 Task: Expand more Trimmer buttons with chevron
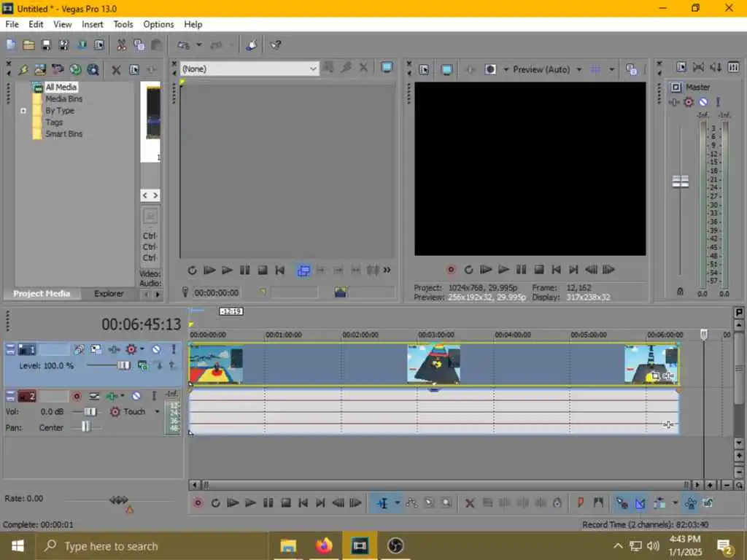pyautogui.click(x=387, y=270)
